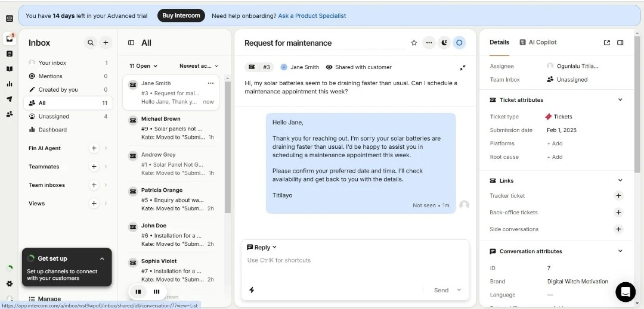
Task: Open Outbound paper plane icon in sidebar
Action: [x=10, y=99]
